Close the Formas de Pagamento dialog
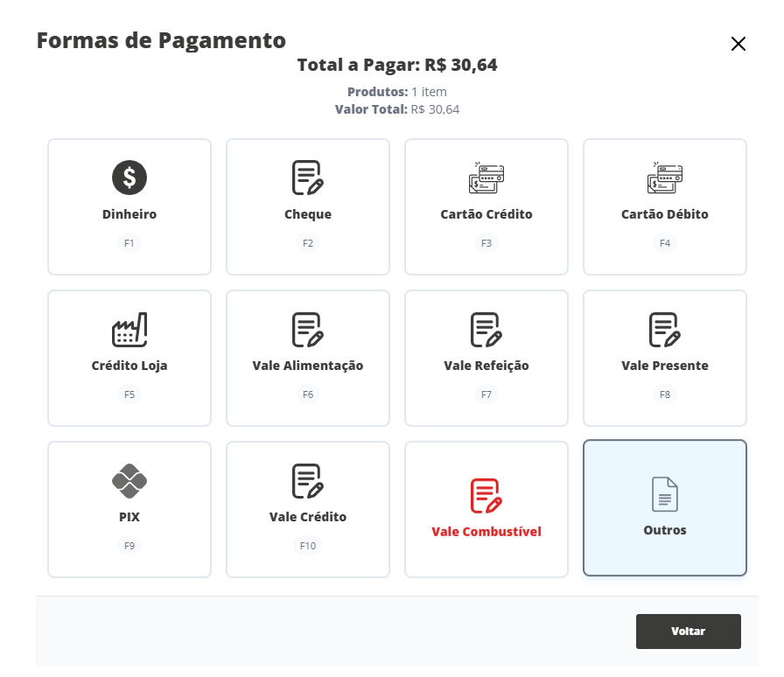Viewport: 784px width, 677px height. 738,45
